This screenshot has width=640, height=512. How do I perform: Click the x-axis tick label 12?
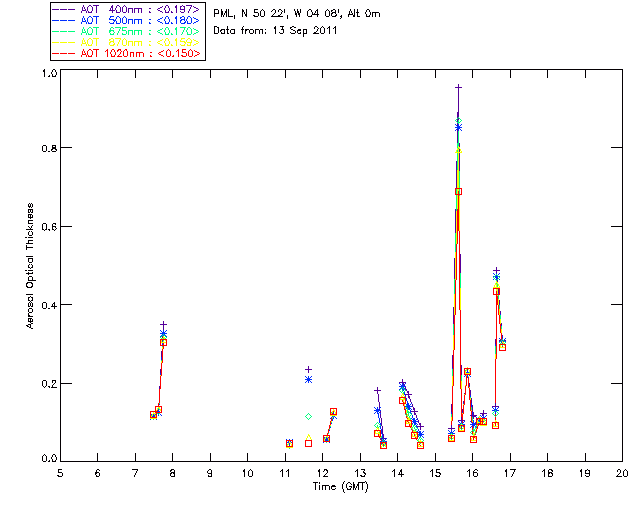(322, 473)
